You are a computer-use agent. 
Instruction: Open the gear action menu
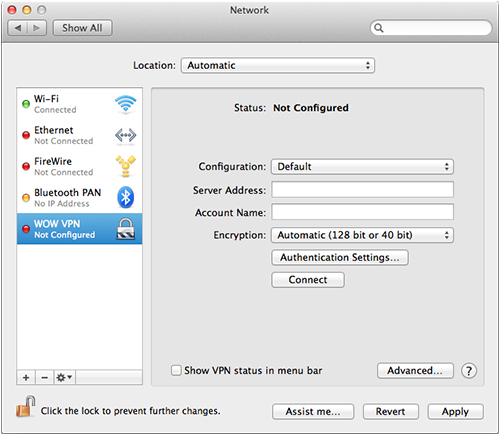pyautogui.click(x=64, y=377)
